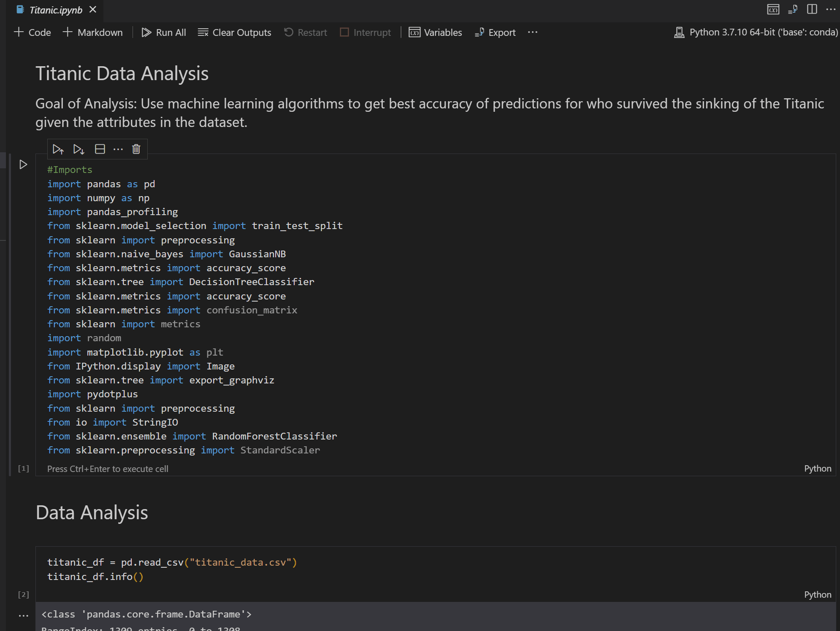This screenshot has width=840, height=631.
Task: Click 'Press Ctrl+Enter to execute cell' hint
Action: click(108, 469)
